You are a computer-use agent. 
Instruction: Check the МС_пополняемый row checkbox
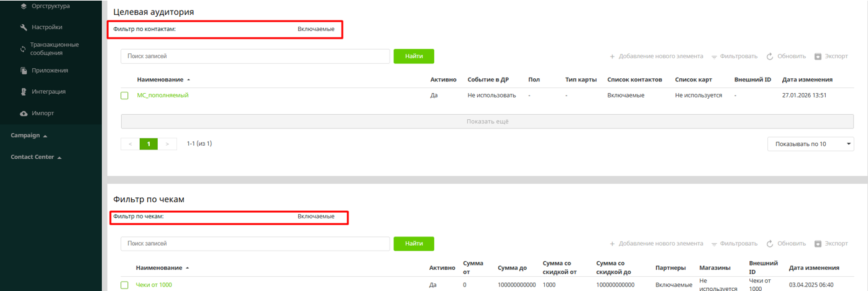[124, 96]
